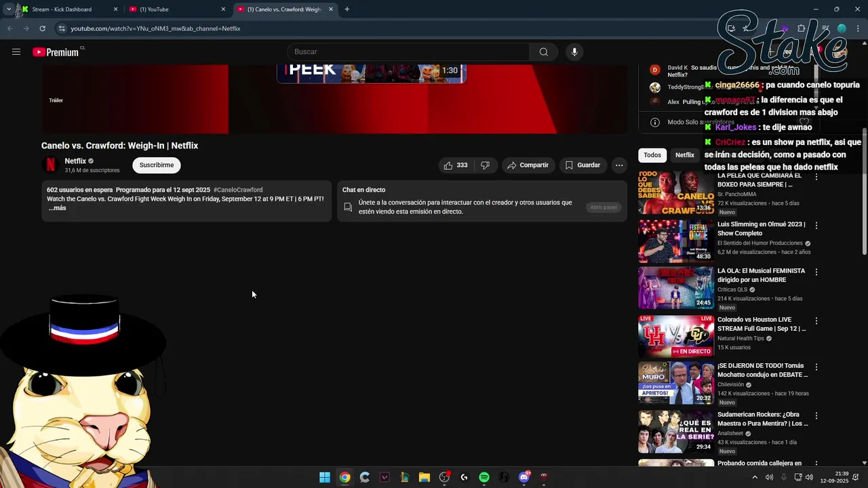View site information icon in address bar
The image size is (868, 488).
click(x=62, y=28)
